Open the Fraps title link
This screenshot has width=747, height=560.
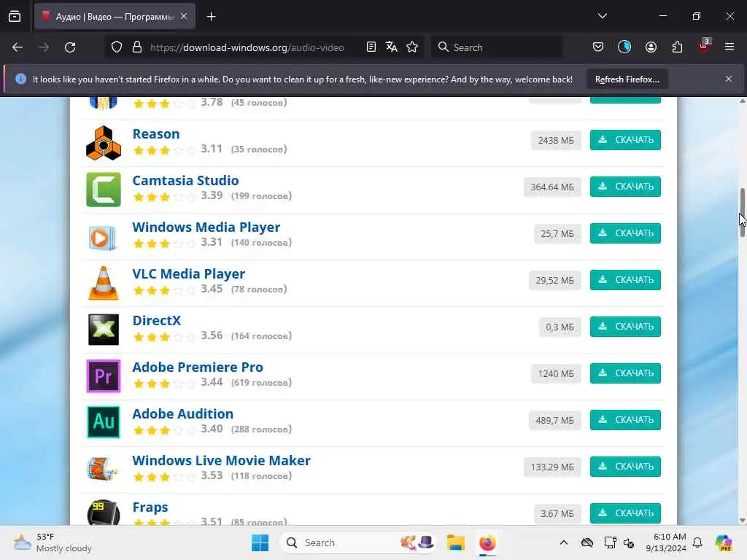click(150, 507)
